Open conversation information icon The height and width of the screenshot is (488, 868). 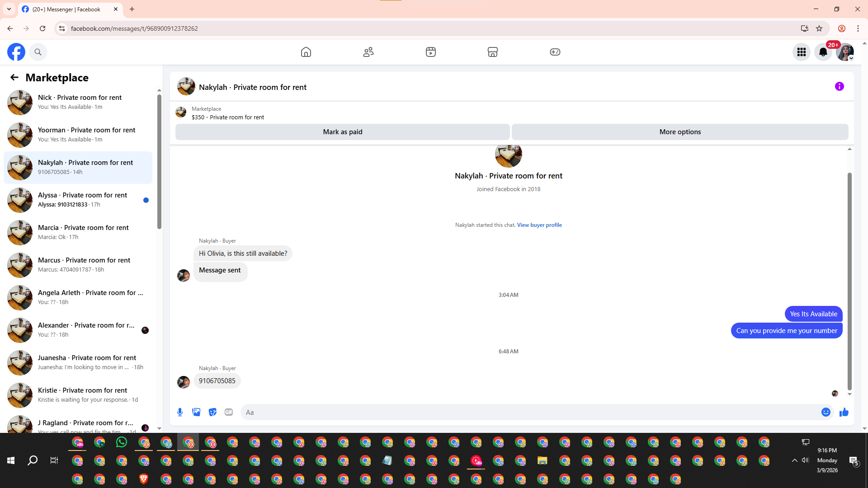839,86
